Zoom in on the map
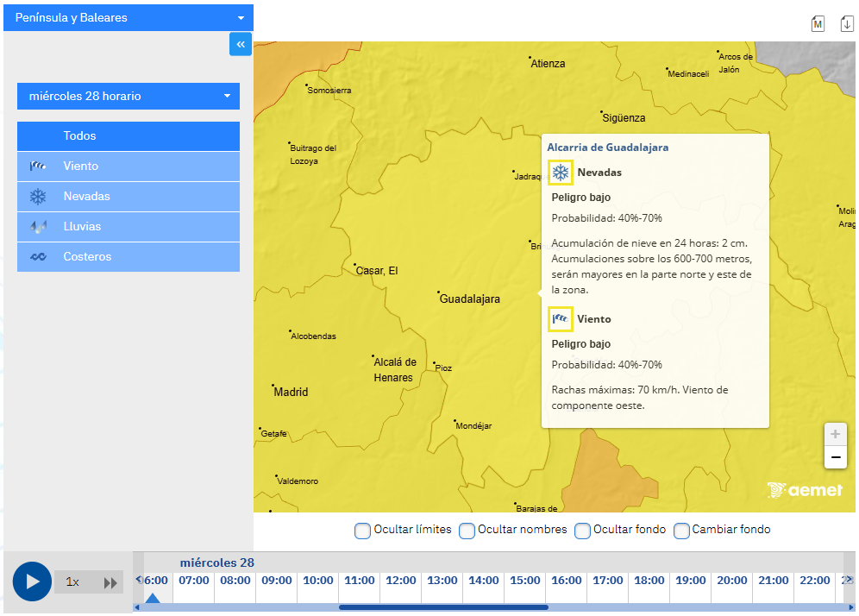Screen dimensions: 859x616 pyautogui.click(x=835, y=434)
